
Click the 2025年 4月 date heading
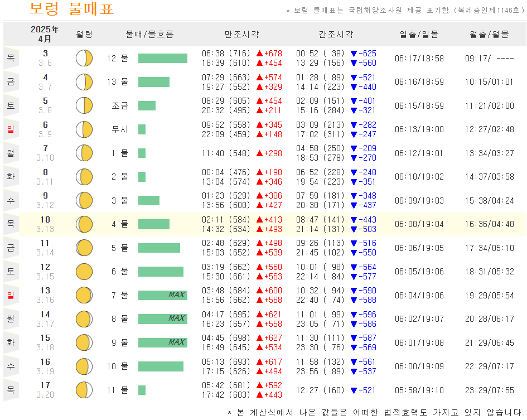(x=45, y=34)
